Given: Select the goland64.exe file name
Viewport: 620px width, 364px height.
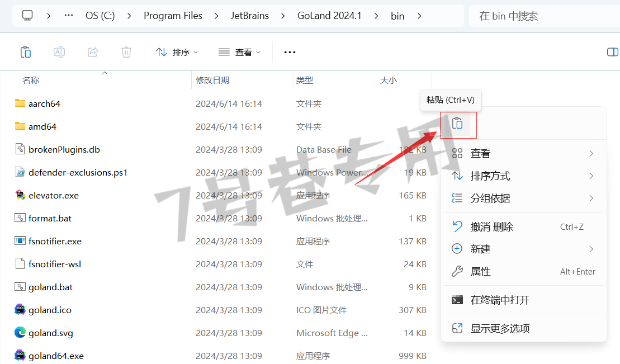Looking at the screenshot, I should 56,356.
